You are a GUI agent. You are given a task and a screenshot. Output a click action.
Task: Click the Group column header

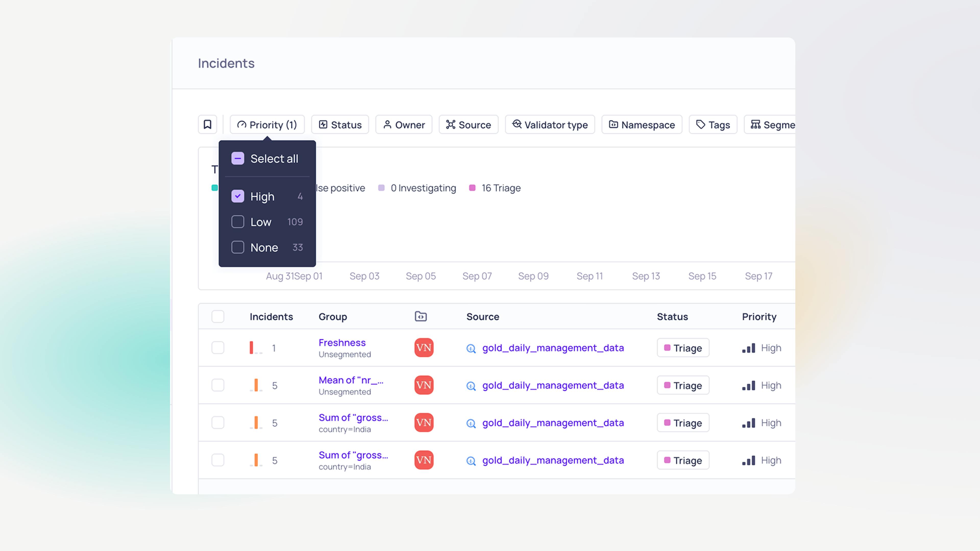(333, 317)
